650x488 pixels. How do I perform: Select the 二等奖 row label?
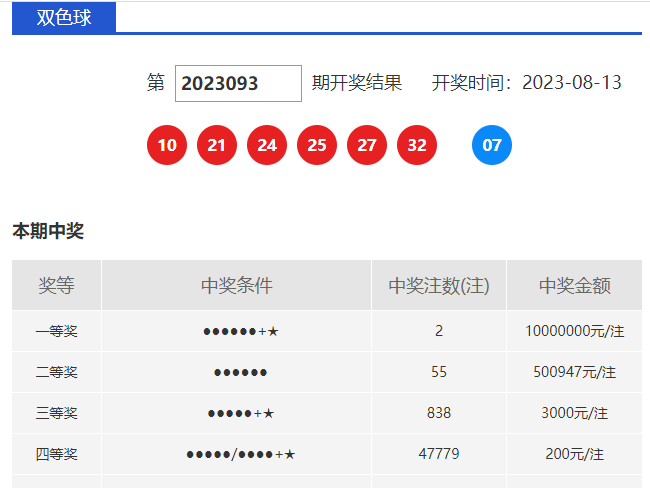(56, 372)
